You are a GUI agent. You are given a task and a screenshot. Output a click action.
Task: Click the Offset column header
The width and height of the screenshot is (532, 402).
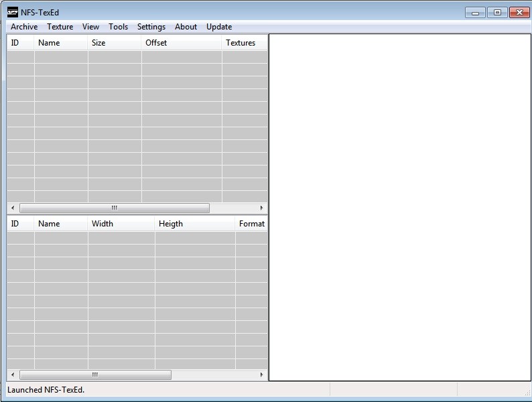(181, 43)
